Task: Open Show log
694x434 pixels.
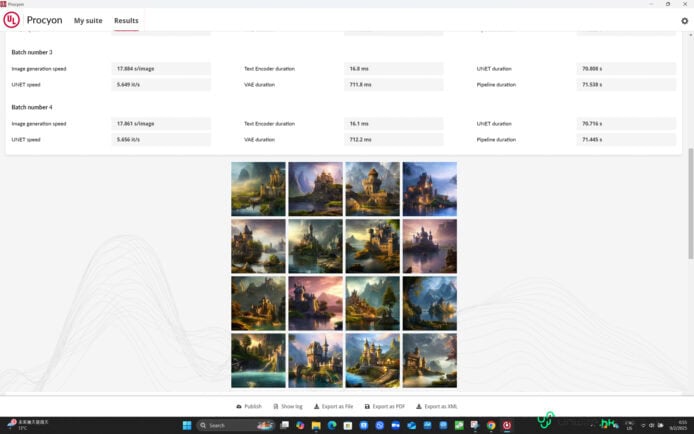Action: [x=287, y=406]
